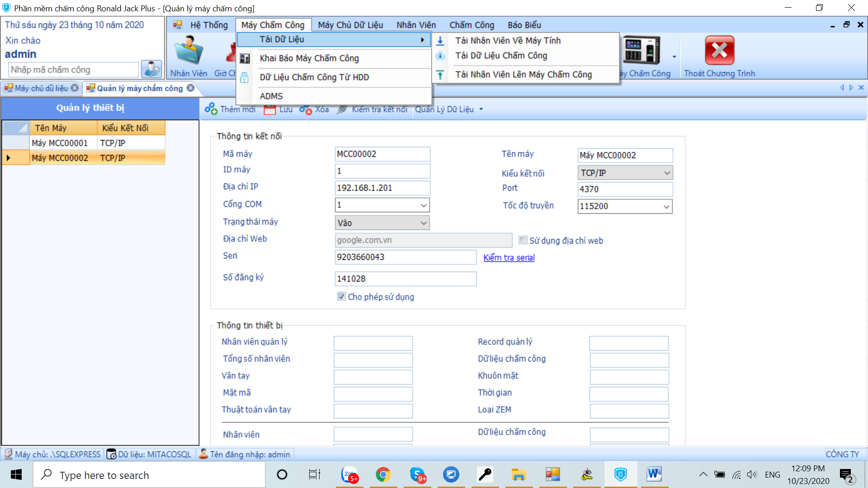Toggle Cho phép sử dụng checkbox
868x488 pixels.
341,297
